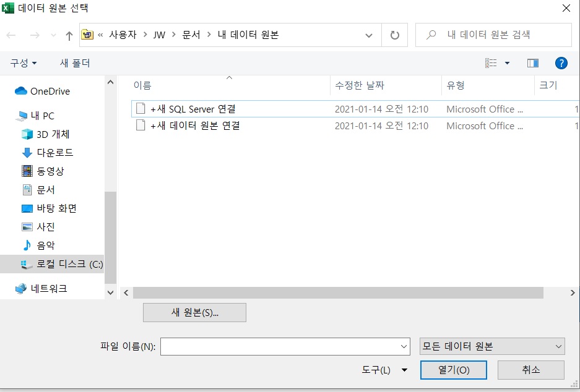The width and height of the screenshot is (580, 392).
Task: Open the 구성 menu
Action: click(23, 63)
